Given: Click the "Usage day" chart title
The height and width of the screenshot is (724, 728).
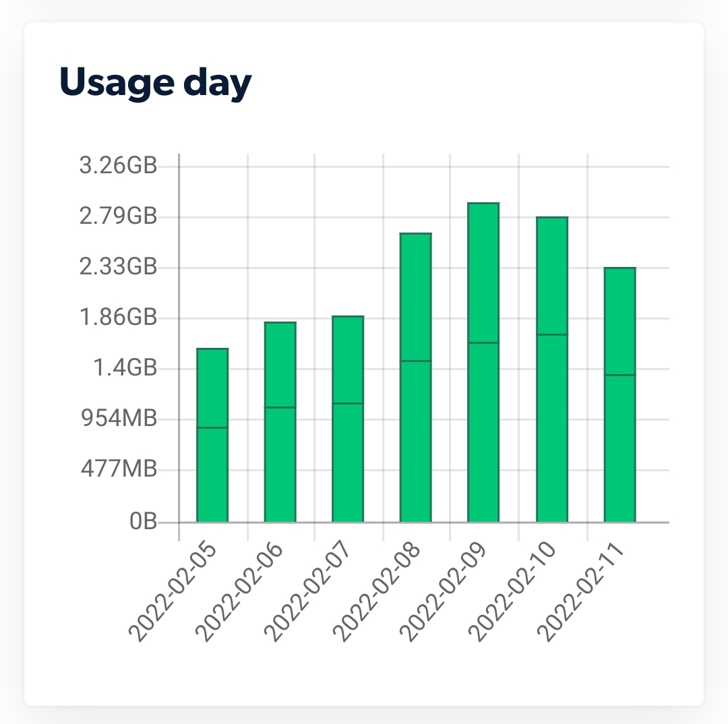Looking at the screenshot, I should (x=156, y=84).
